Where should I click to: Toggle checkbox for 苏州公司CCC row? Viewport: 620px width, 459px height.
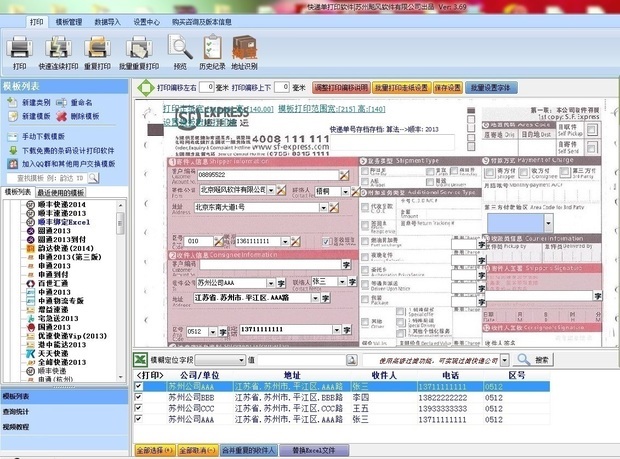pyautogui.click(x=139, y=407)
